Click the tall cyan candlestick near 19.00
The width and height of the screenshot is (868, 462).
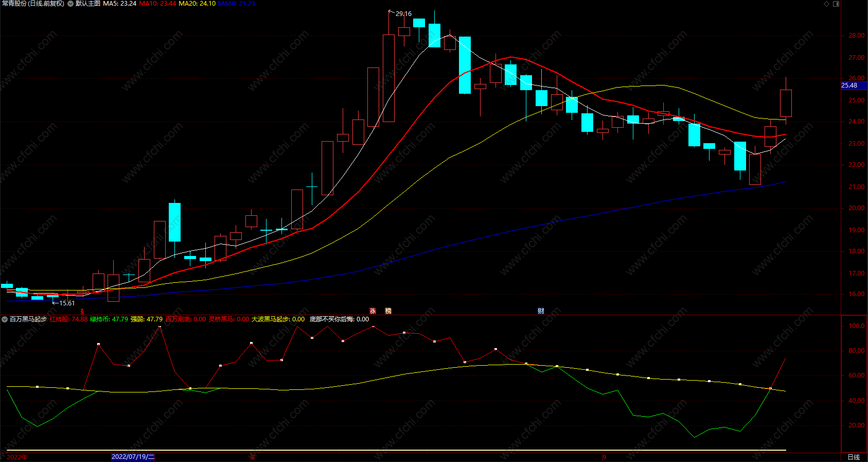coord(175,222)
